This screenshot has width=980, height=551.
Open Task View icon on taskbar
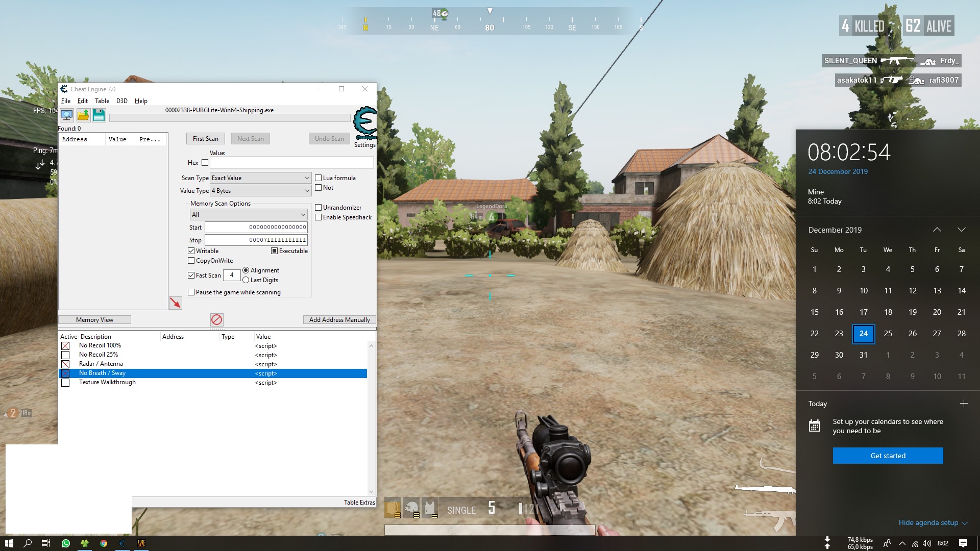(x=46, y=543)
